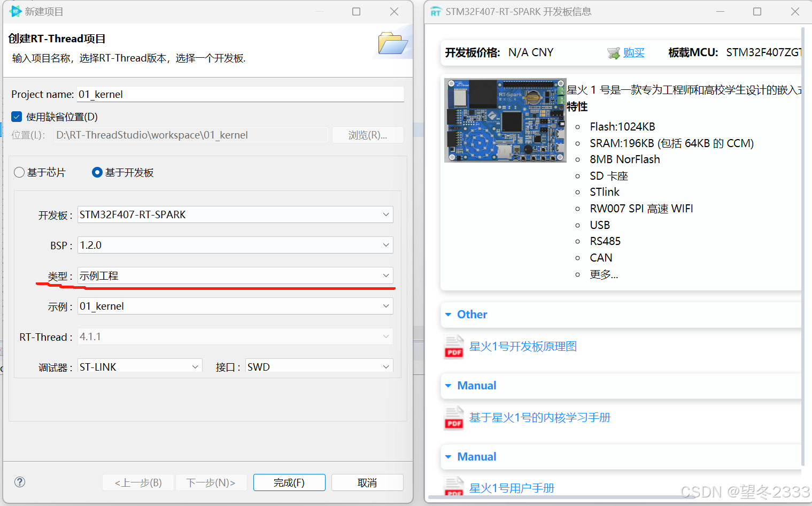Viewport: 812px width, 506px height.
Task: Click the 上一步(B) button
Action: pos(138,482)
